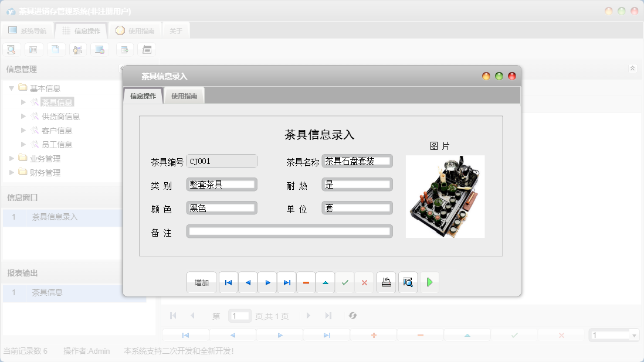The image size is (644, 362).
Task: Click the tea set product image thumbnail
Action: tap(445, 196)
